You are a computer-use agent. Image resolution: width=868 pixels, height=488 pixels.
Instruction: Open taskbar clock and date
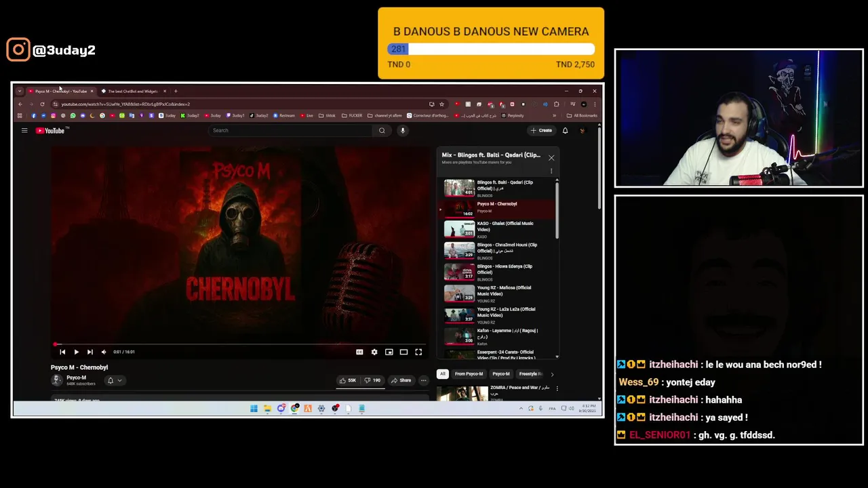[x=589, y=409]
